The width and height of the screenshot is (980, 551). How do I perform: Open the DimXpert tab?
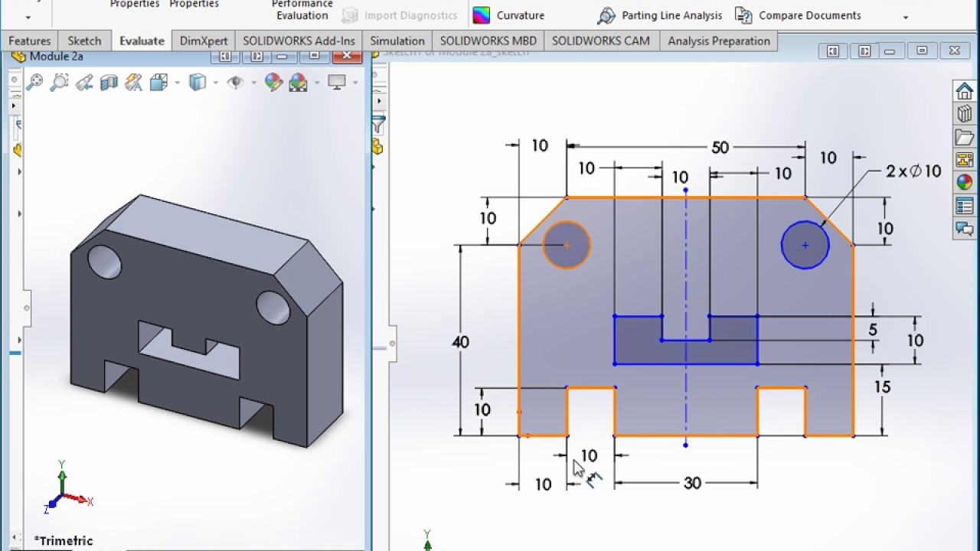click(x=204, y=41)
